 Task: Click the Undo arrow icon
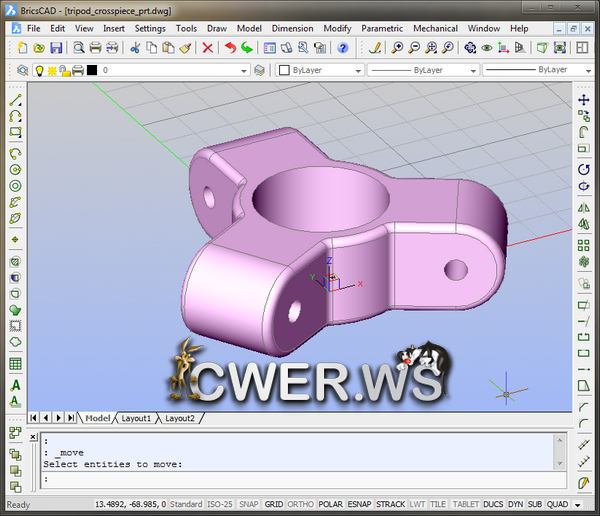pyautogui.click(x=231, y=47)
